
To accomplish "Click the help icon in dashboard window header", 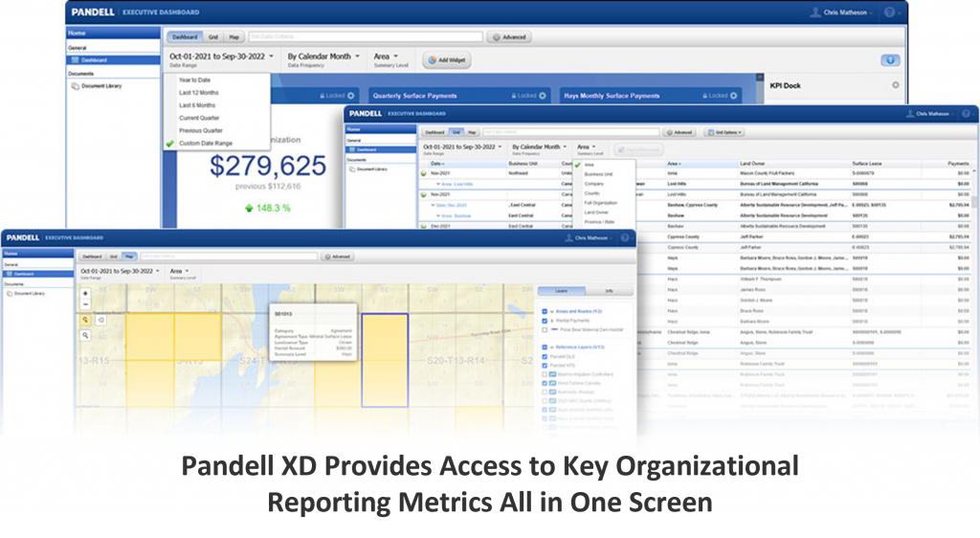I will (x=889, y=11).
